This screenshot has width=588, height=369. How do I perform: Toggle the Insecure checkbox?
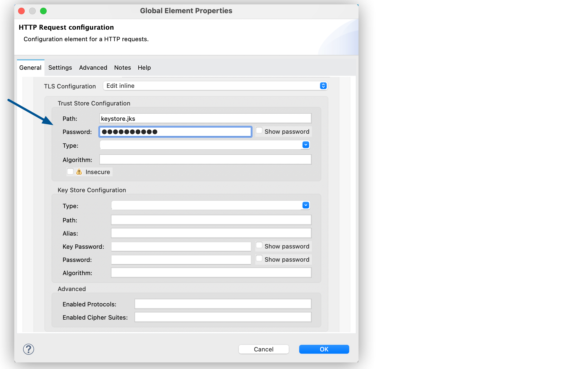point(70,172)
